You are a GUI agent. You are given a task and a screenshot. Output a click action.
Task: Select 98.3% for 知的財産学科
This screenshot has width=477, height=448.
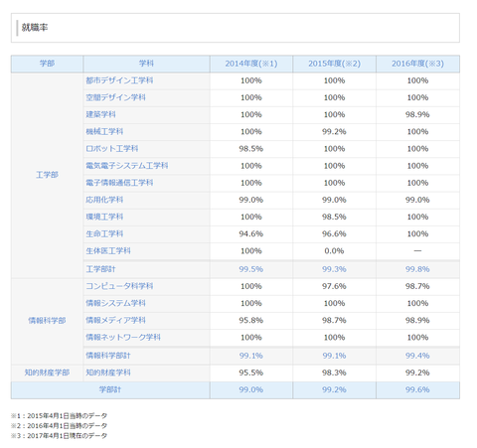click(334, 373)
